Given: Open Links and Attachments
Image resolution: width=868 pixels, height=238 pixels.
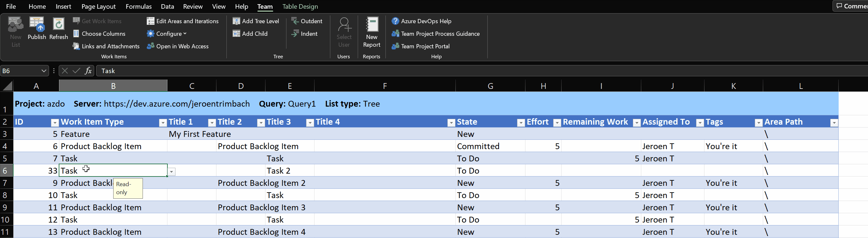Looking at the screenshot, I should [x=106, y=46].
